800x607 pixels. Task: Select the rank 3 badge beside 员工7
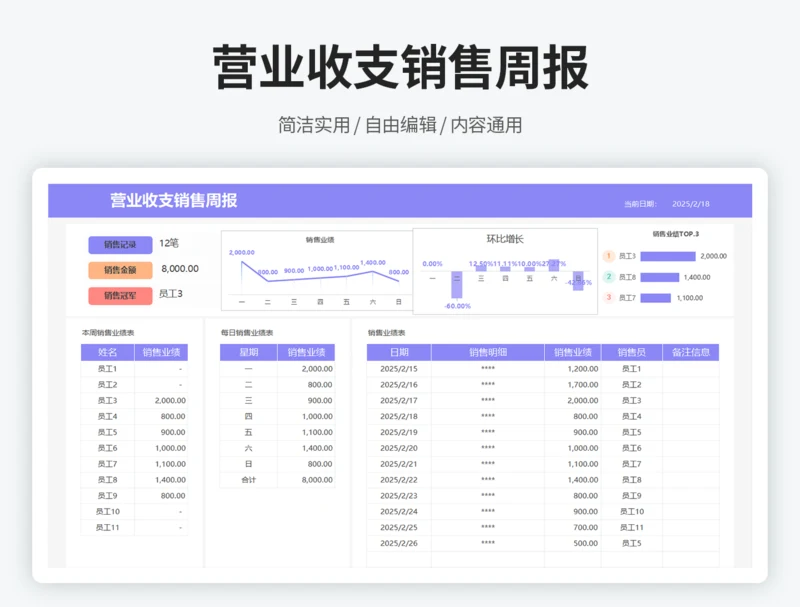[609, 298]
